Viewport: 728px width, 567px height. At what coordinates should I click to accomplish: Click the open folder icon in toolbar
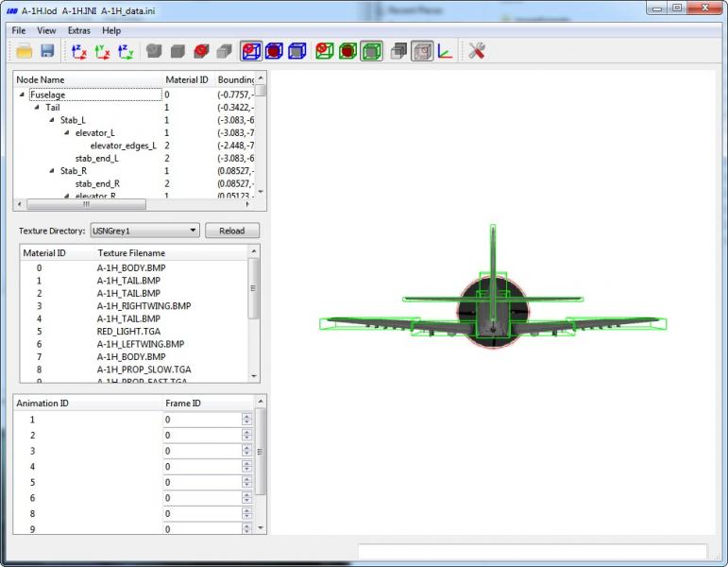[25, 51]
